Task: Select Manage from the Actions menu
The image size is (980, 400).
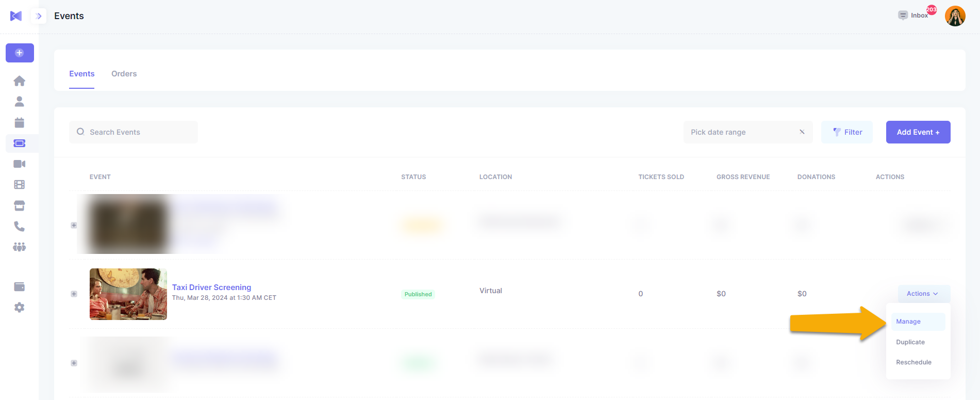Action: click(x=908, y=322)
